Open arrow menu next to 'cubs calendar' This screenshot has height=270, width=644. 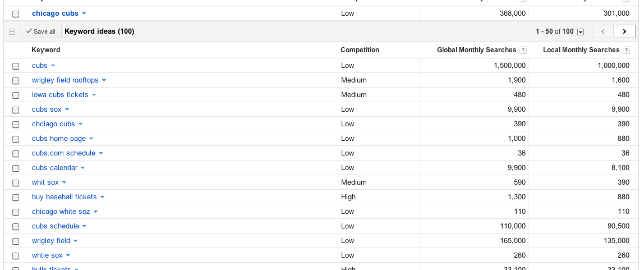click(82, 168)
